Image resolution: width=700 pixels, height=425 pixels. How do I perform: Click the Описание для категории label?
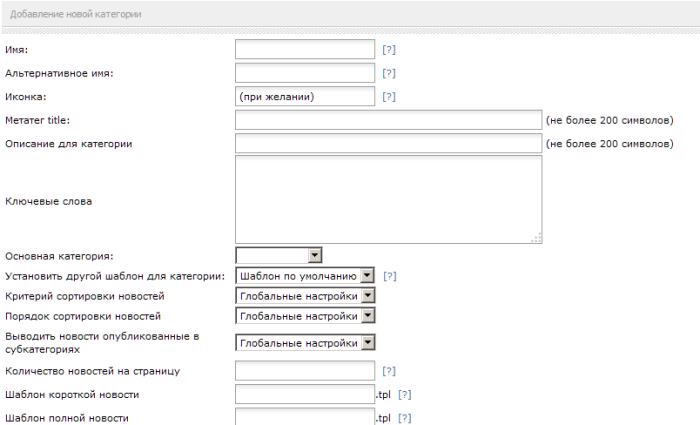tap(69, 144)
